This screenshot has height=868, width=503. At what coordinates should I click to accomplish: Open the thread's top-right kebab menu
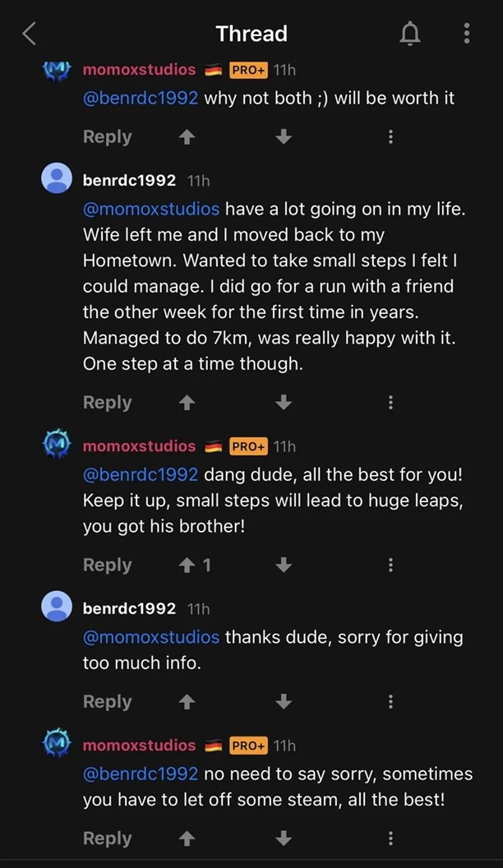click(466, 34)
